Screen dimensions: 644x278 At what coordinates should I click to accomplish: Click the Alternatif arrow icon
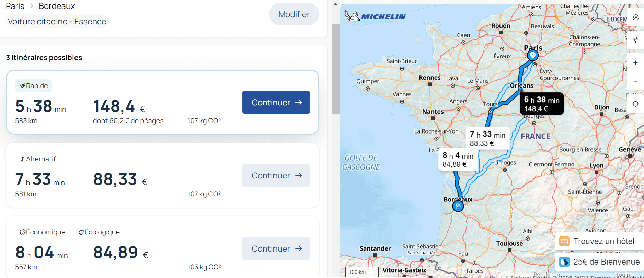pos(22,159)
